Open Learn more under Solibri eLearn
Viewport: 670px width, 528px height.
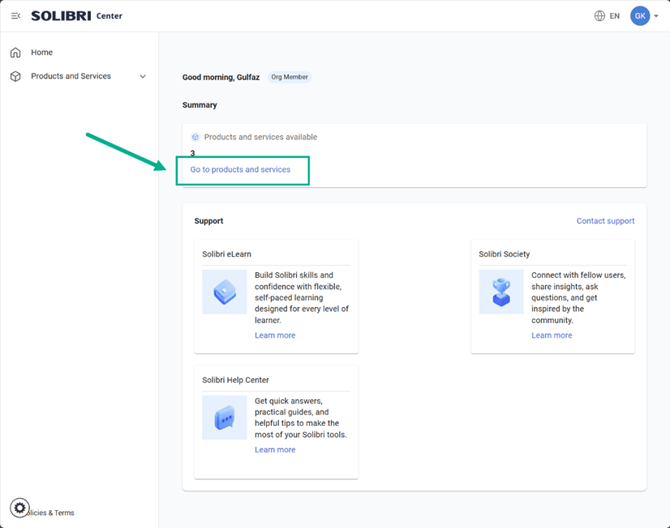tap(275, 336)
